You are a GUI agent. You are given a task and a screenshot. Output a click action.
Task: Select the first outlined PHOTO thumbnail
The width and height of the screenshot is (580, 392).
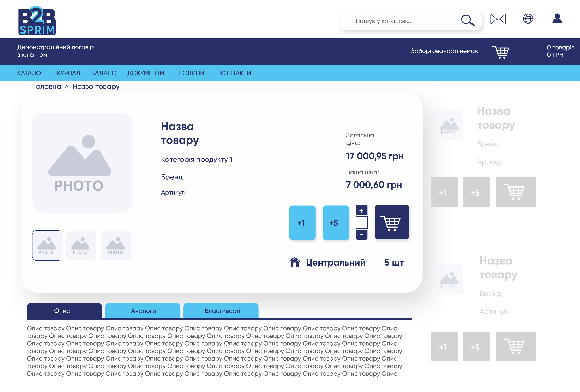[x=47, y=245]
